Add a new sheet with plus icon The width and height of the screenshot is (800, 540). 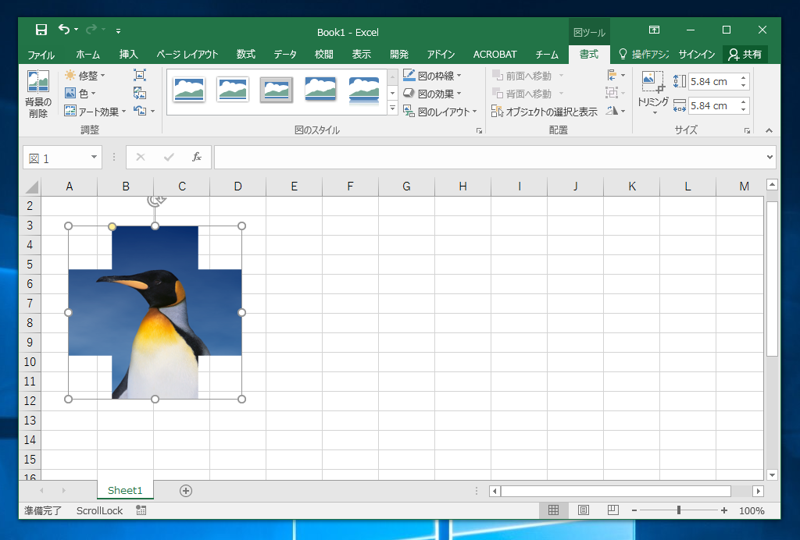[x=186, y=490]
